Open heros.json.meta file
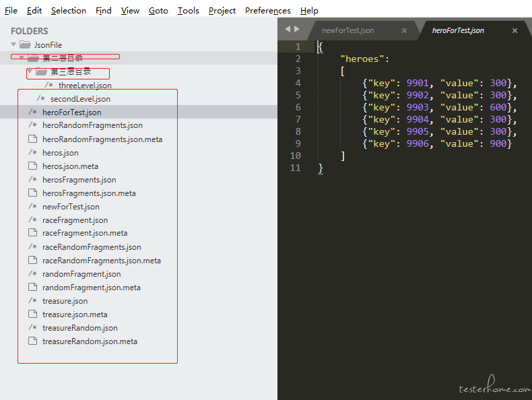Image resolution: width=532 pixels, height=400 pixels. (x=70, y=166)
